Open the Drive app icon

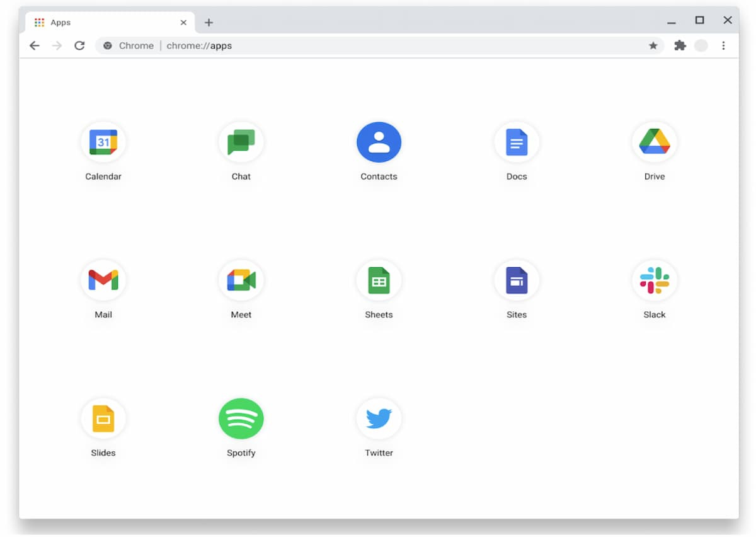(x=655, y=142)
